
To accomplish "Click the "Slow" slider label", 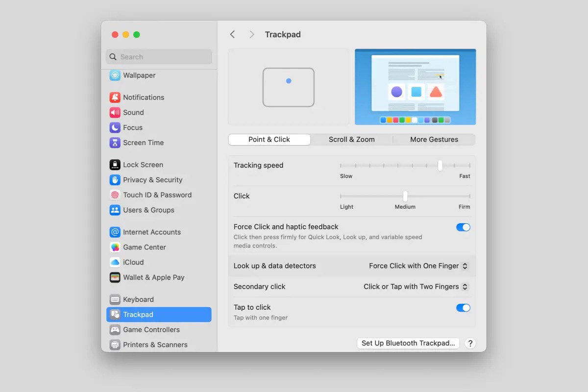I will (x=346, y=176).
